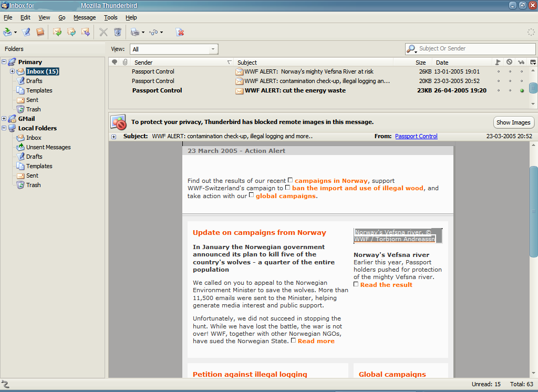This screenshot has height=392, width=538.
Task: Compose a new message with the Write icon
Action: pyautogui.click(x=26, y=32)
